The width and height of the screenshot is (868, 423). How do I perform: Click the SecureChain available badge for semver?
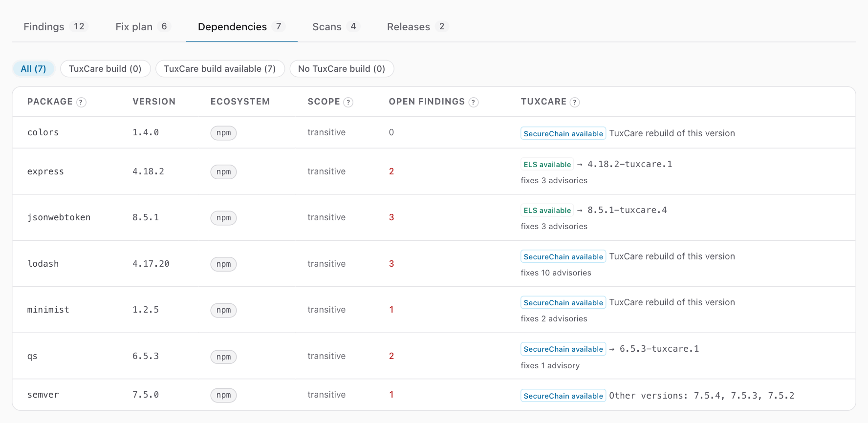pos(563,396)
